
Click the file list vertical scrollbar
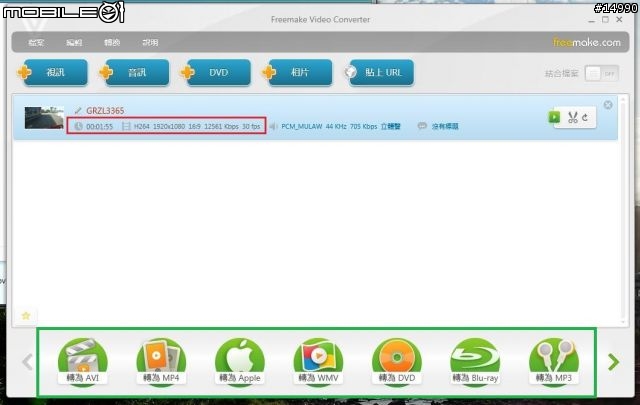[623, 210]
